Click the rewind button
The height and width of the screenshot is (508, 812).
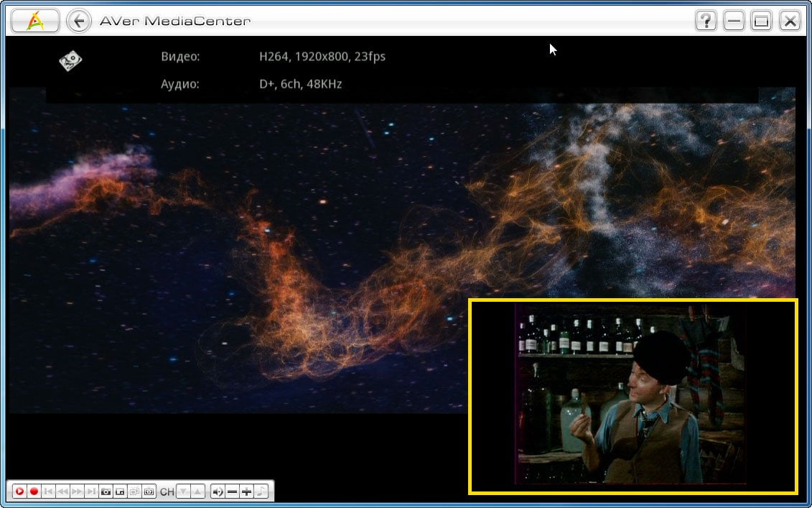[62, 491]
